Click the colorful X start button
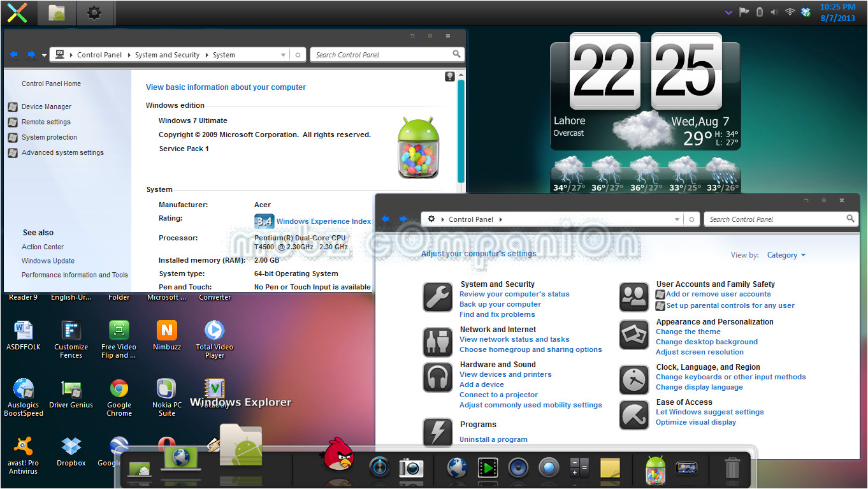The height and width of the screenshot is (489, 868). point(17,12)
